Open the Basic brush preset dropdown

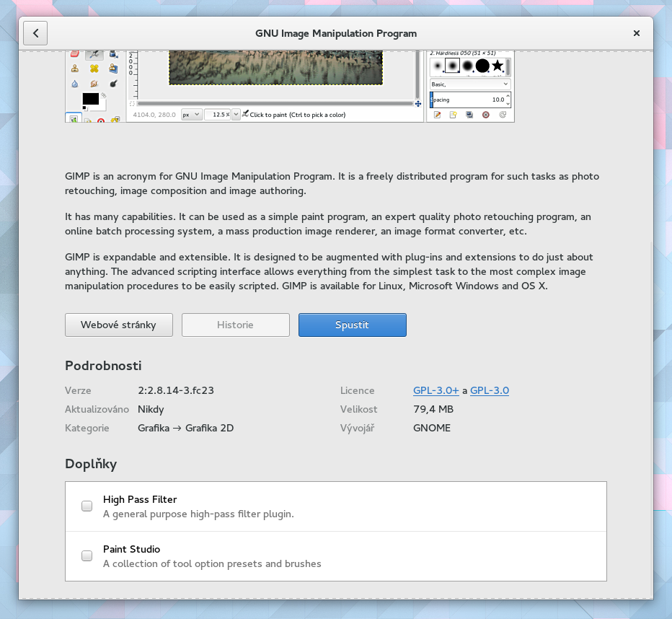pos(469,84)
